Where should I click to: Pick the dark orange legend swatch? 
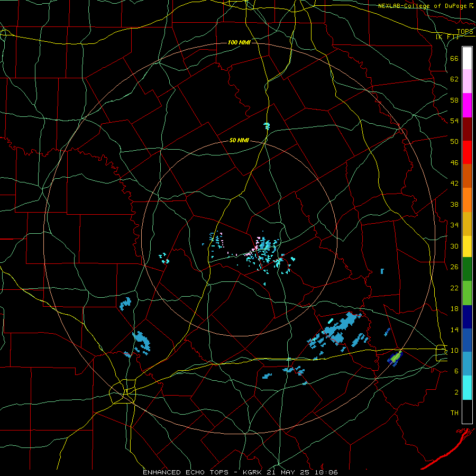click(467, 176)
